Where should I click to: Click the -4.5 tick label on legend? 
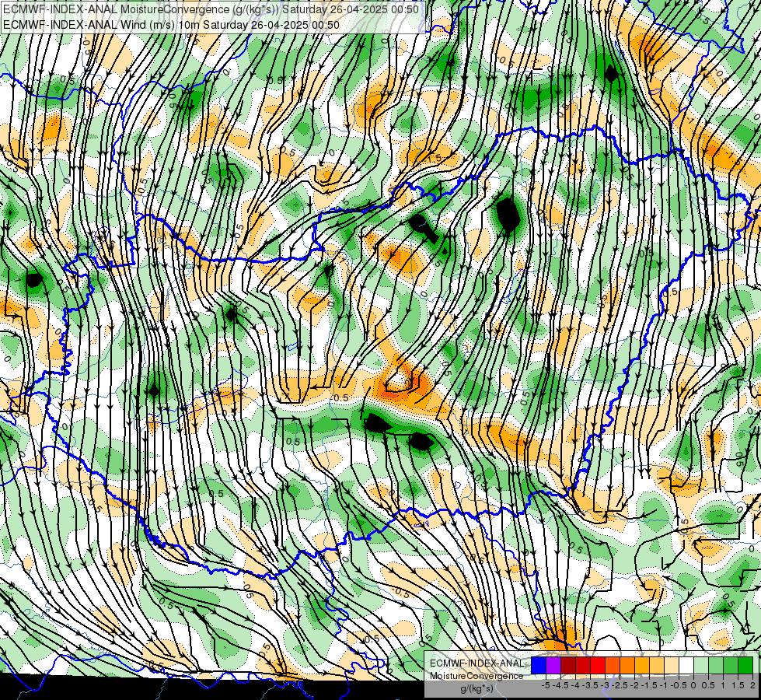(560, 685)
